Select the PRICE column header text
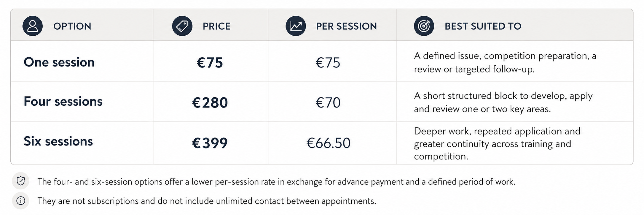This screenshot has width=644, height=215. click(x=216, y=26)
